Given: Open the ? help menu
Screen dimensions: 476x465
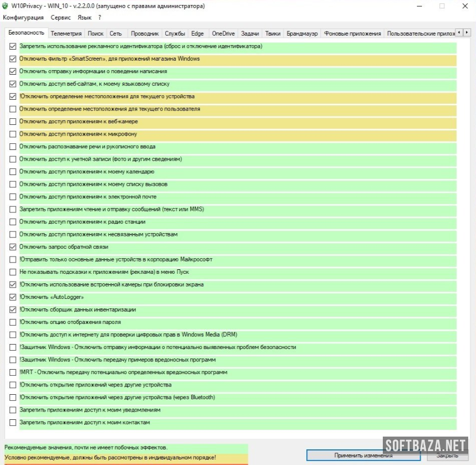Looking at the screenshot, I should click(99, 17).
